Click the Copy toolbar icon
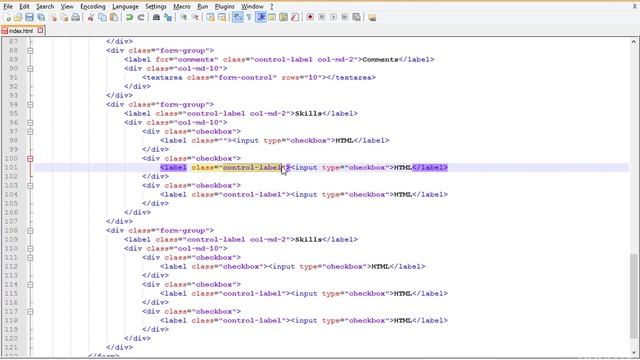Screen dimensions: 640x360 tap(102, 18)
